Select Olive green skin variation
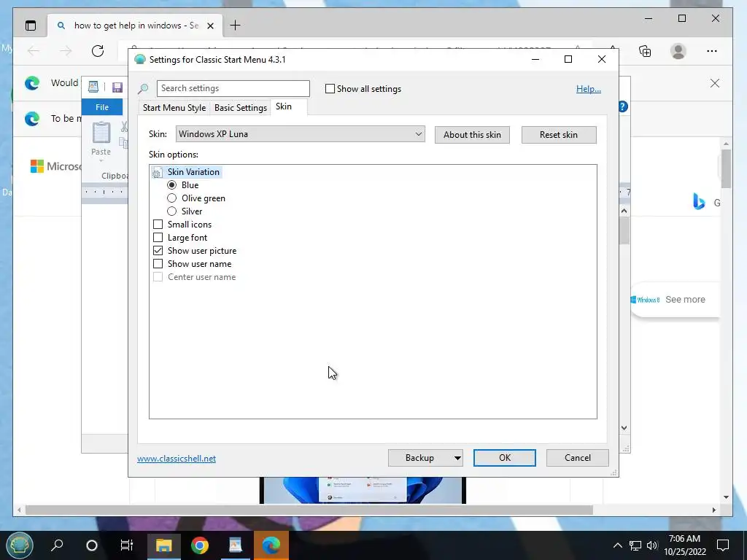This screenshot has width=747, height=560. [x=172, y=198]
